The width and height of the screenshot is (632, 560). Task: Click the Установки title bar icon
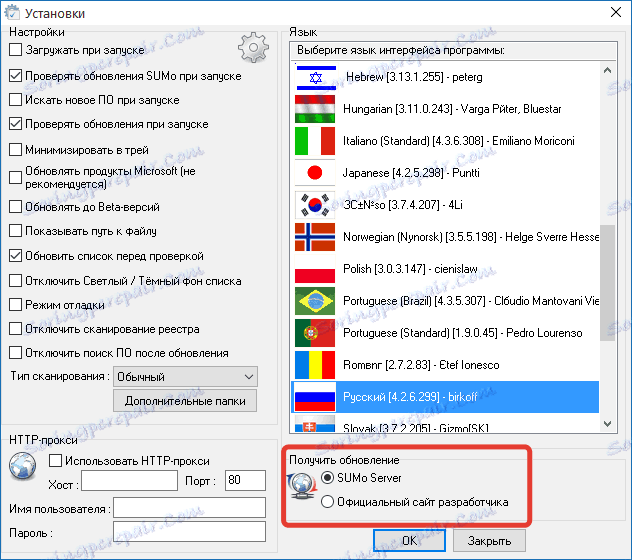coord(12,12)
